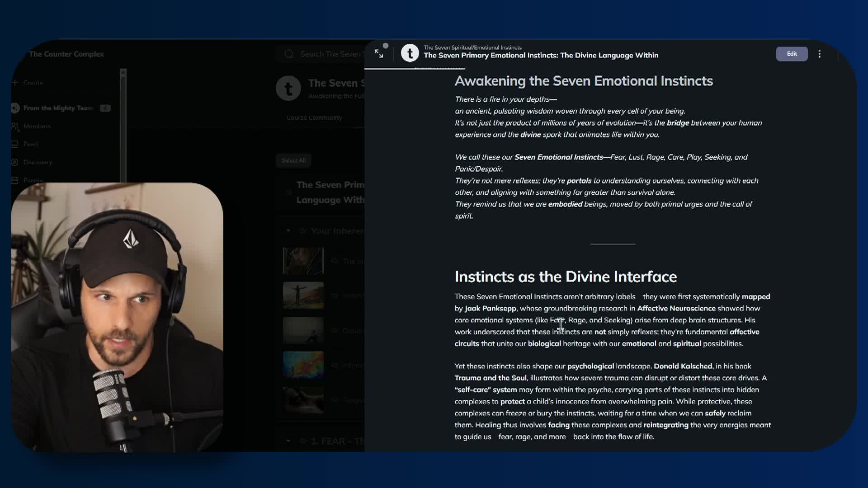Viewport: 868px width, 488px height.
Task: Click the sidebar vertical scrollbar
Action: 123,125
